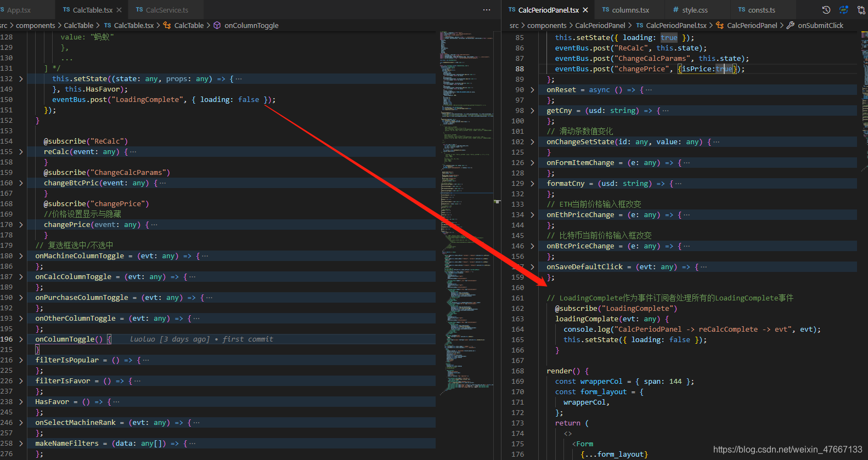Click line number 196 in left editor

7,339
